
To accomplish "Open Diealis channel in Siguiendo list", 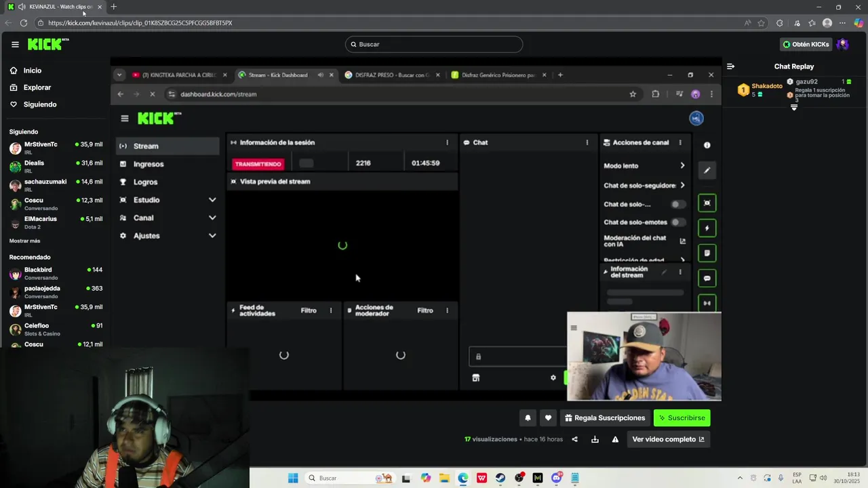I will tap(56, 166).
